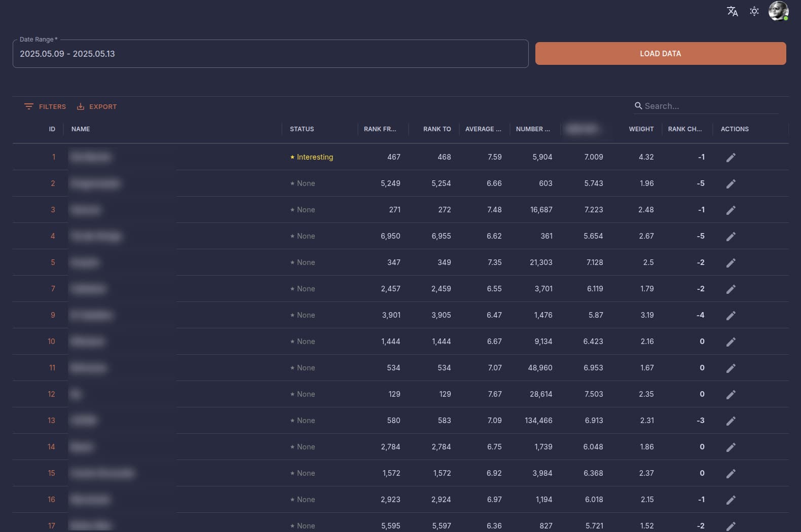The width and height of the screenshot is (801, 532).
Task: Sort by WEIGHT column header
Action: coord(641,129)
